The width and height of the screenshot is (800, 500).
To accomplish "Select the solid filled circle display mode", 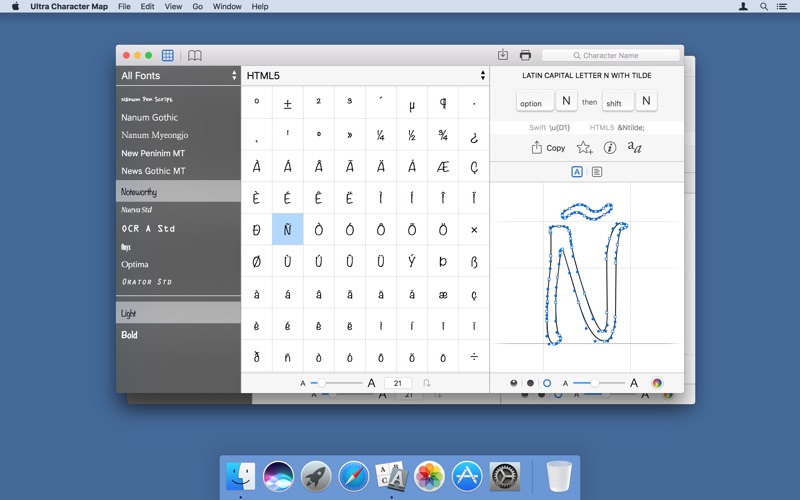I will 530,383.
